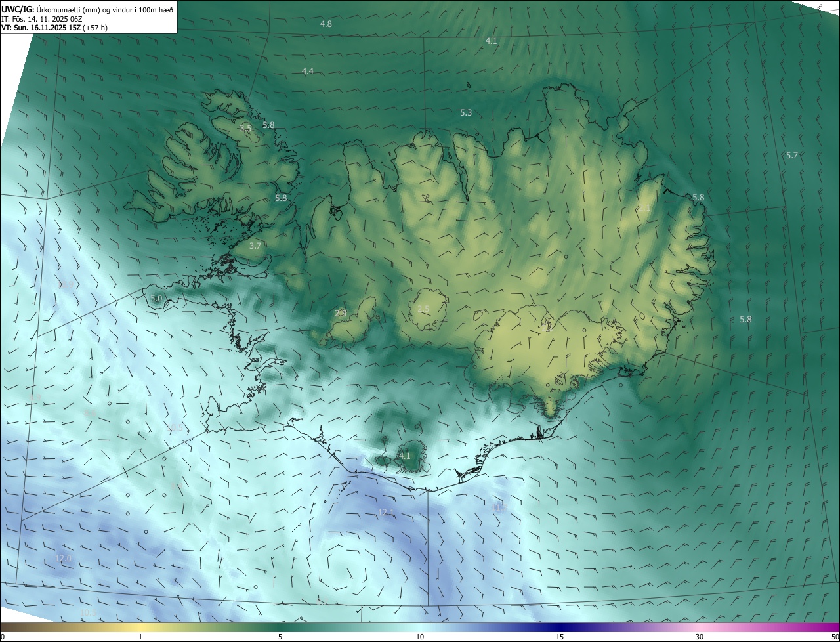This screenshot has width=840, height=642.
Task: Click the 5 tick label on the color scale
Action: pyautogui.click(x=280, y=637)
